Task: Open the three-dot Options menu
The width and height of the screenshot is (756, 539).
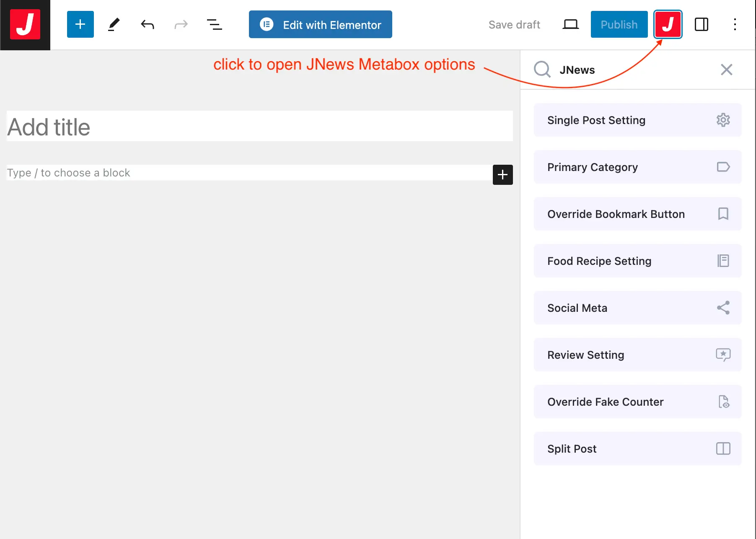Action: (735, 25)
